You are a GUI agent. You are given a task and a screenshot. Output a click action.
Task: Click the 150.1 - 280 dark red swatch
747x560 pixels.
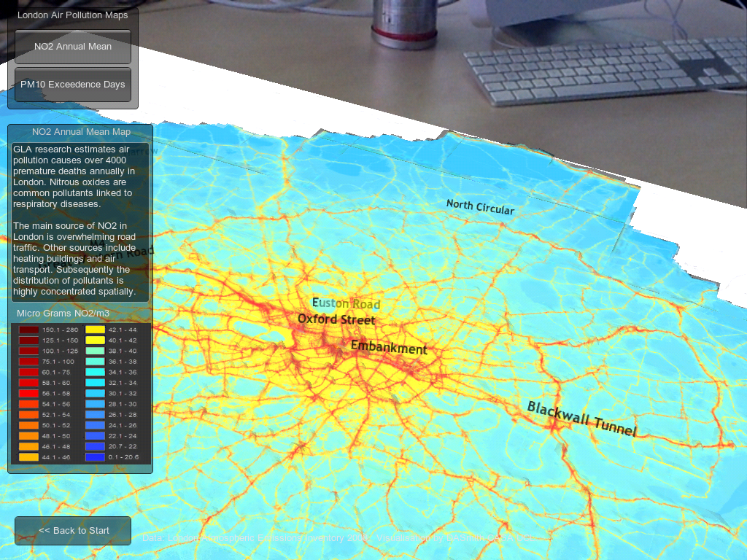[29, 330]
